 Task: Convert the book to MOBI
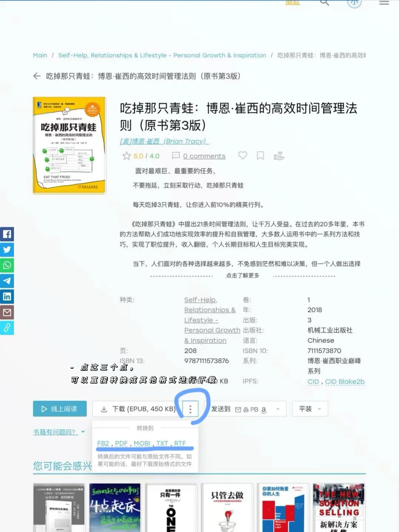coord(142,443)
